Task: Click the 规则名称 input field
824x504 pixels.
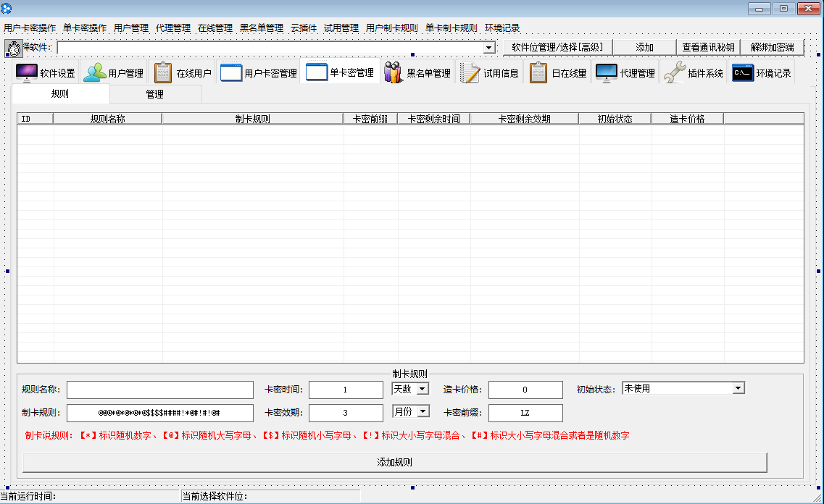Action: [x=160, y=390]
